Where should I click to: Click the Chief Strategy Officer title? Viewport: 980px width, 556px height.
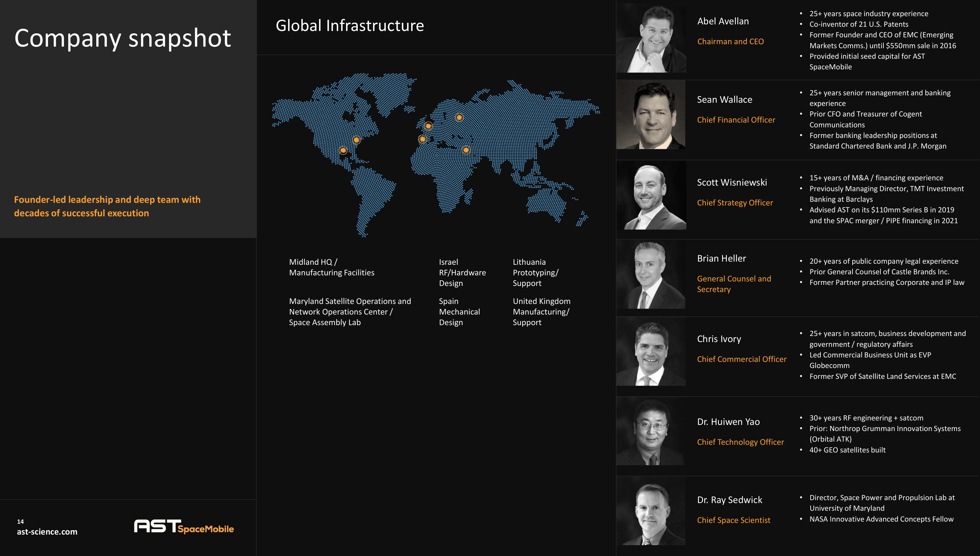pyautogui.click(x=735, y=203)
